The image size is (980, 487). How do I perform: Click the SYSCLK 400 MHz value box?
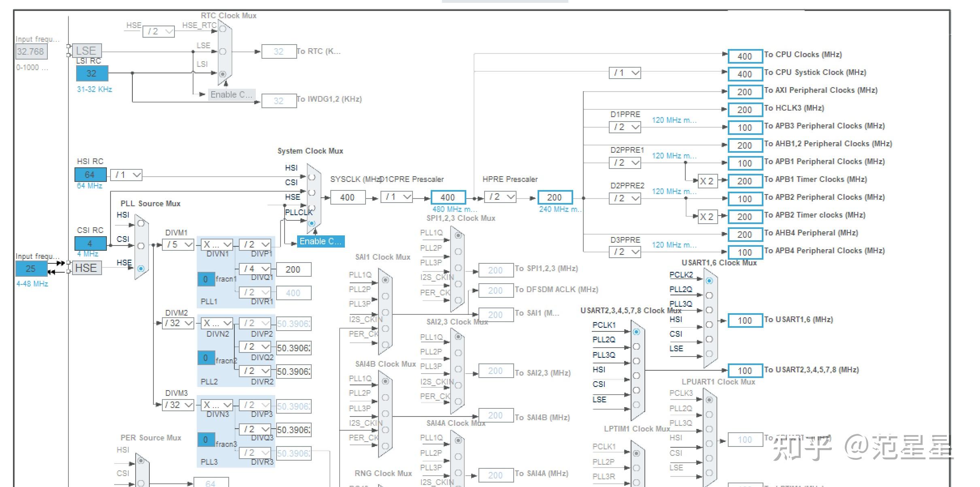[348, 197]
